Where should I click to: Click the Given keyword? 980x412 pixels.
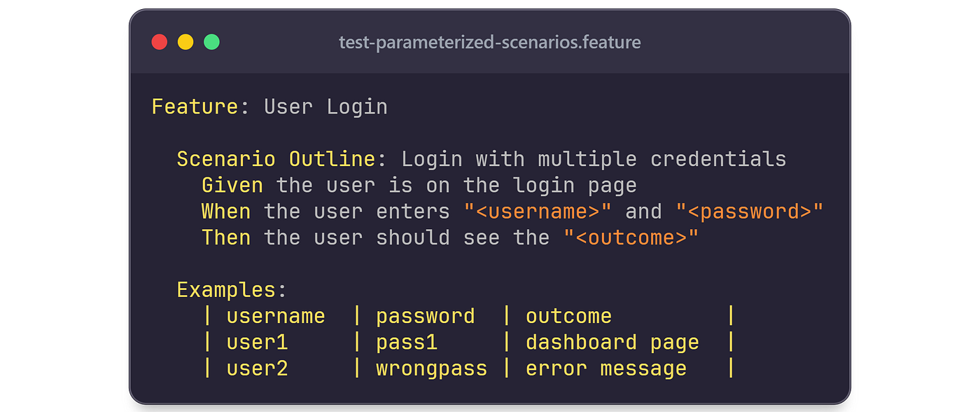(232, 185)
